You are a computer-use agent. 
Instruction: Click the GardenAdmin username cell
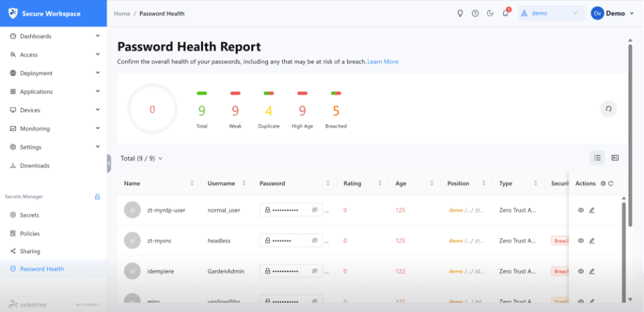[226, 271]
